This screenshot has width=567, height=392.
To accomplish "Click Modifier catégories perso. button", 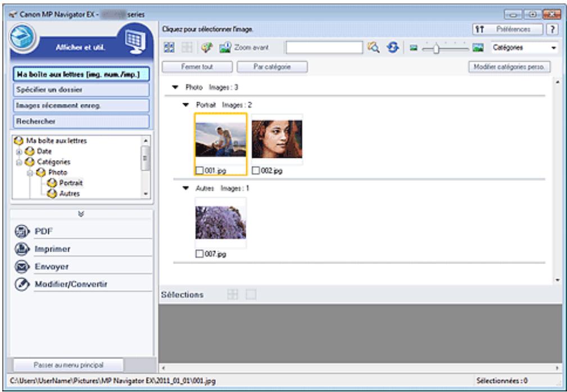I will [509, 67].
